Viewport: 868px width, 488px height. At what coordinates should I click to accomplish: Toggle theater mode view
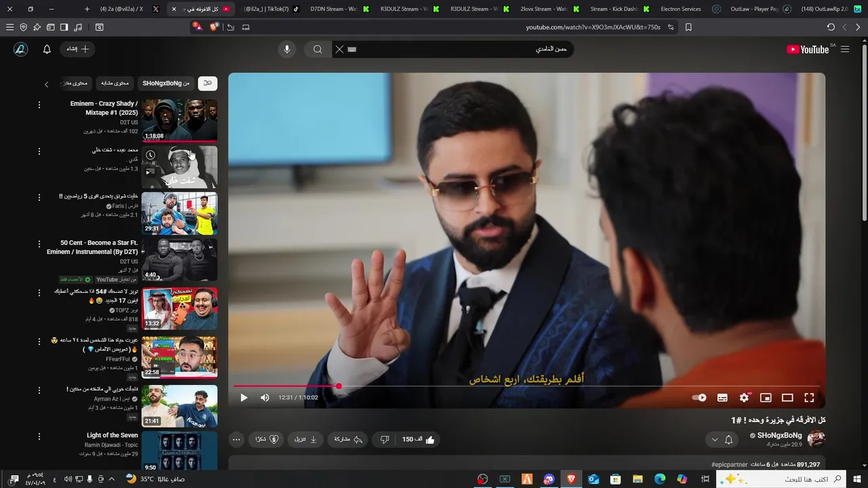(787, 398)
